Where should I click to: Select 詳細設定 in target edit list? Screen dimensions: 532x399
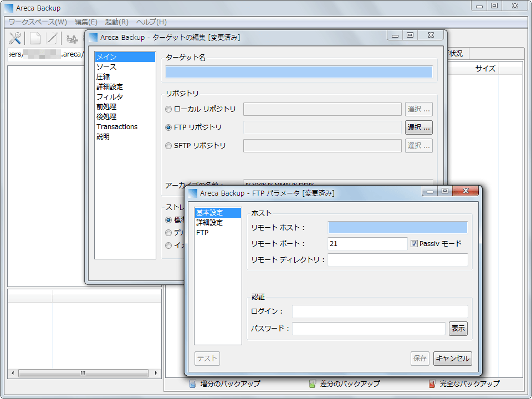(125, 87)
